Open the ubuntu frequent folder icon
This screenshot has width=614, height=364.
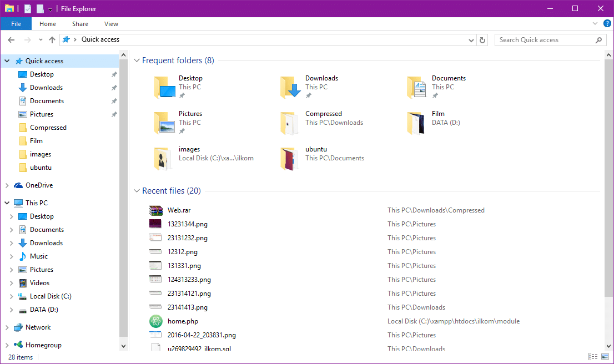(x=289, y=159)
